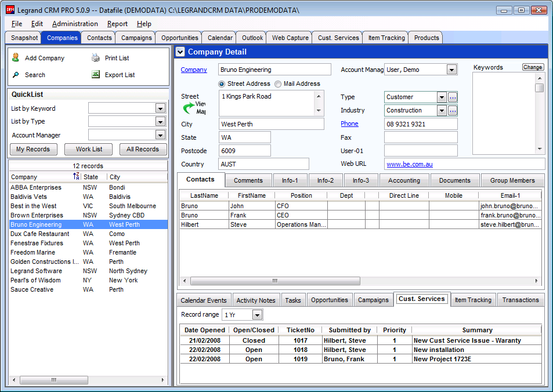Switch to the Products tab
The image size is (553, 392).
427,38
